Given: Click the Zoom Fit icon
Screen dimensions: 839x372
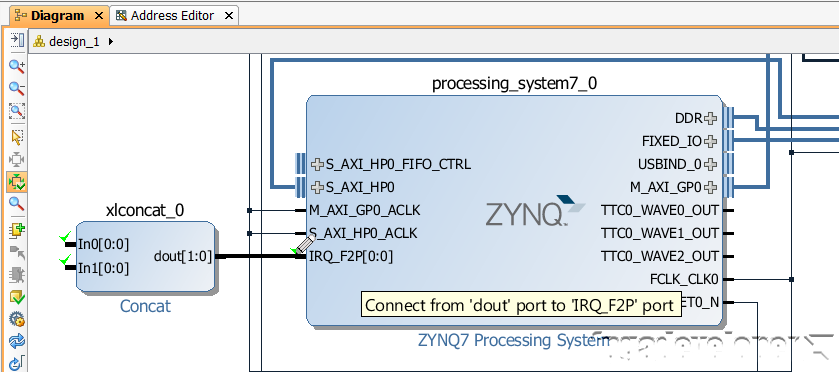Looking at the screenshot, I should (17, 111).
